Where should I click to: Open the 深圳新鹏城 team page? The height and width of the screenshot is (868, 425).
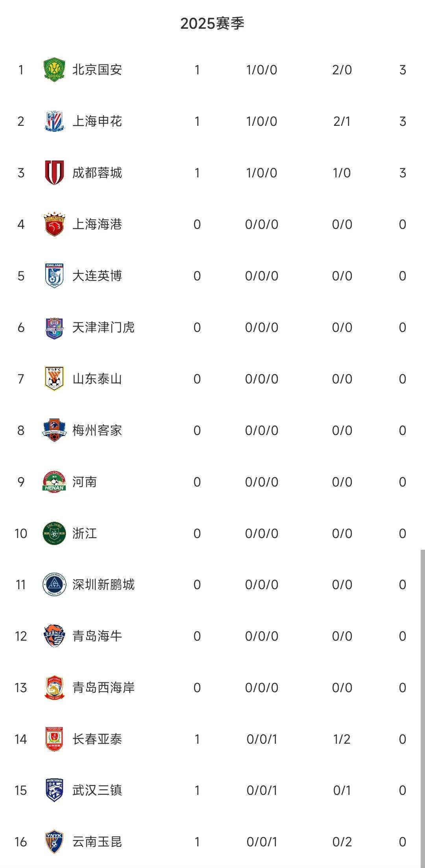(x=103, y=585)
